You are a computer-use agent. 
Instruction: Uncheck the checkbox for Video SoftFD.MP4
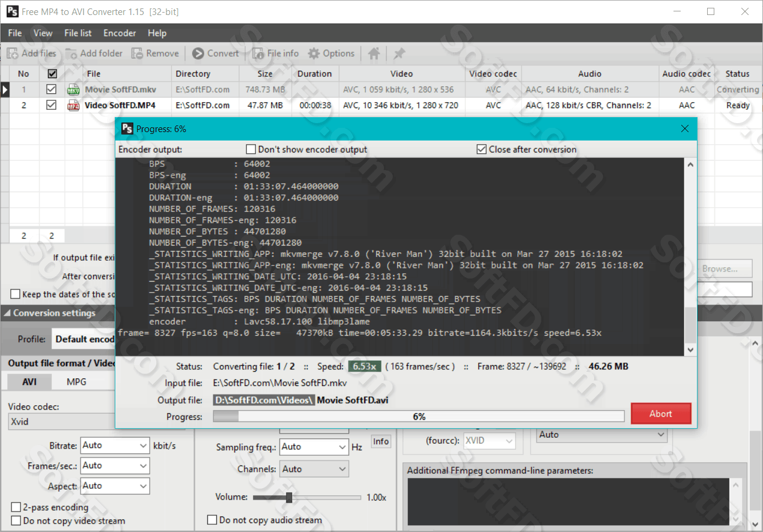[52, 106]
